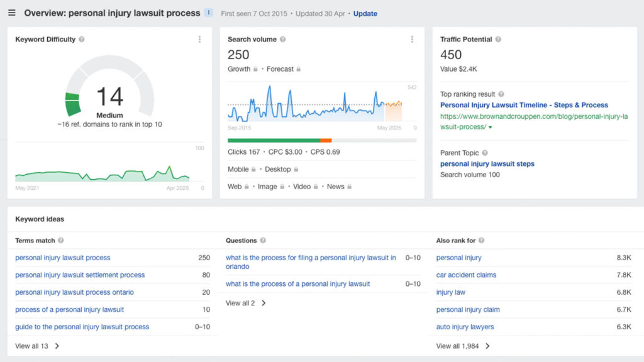Click the 7.8K volume for car accident claims
The width and height of the screenshot is (644, 362).
pyautogui.click(x=623, y=275)
